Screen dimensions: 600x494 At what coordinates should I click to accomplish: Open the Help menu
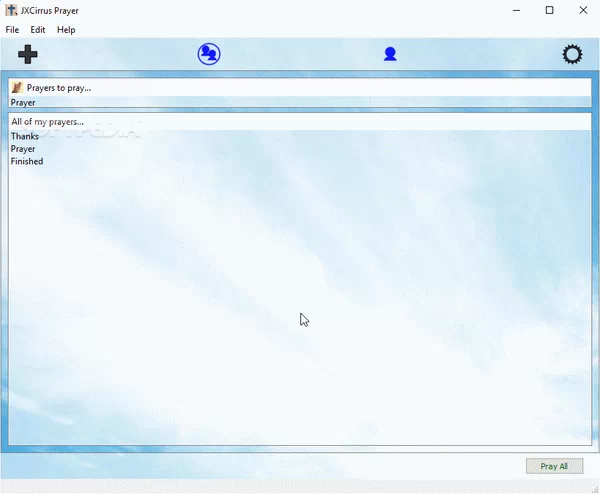[x=66, y=30]
